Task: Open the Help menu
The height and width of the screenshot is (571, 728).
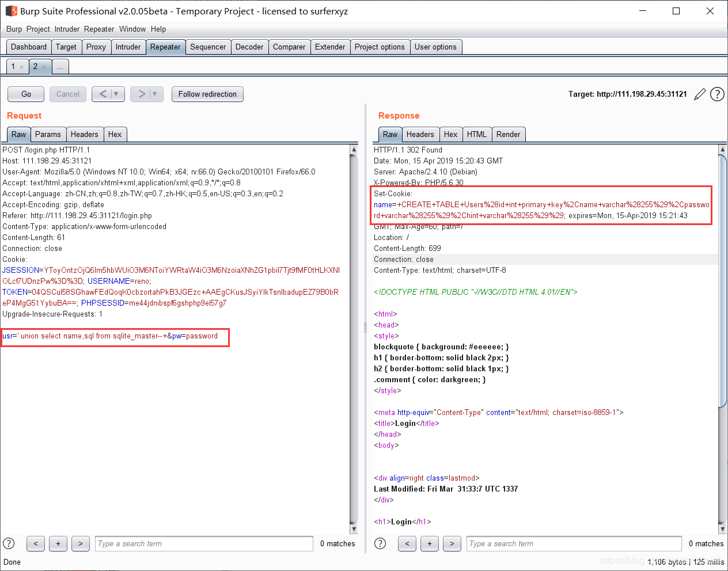Action: 158,29
